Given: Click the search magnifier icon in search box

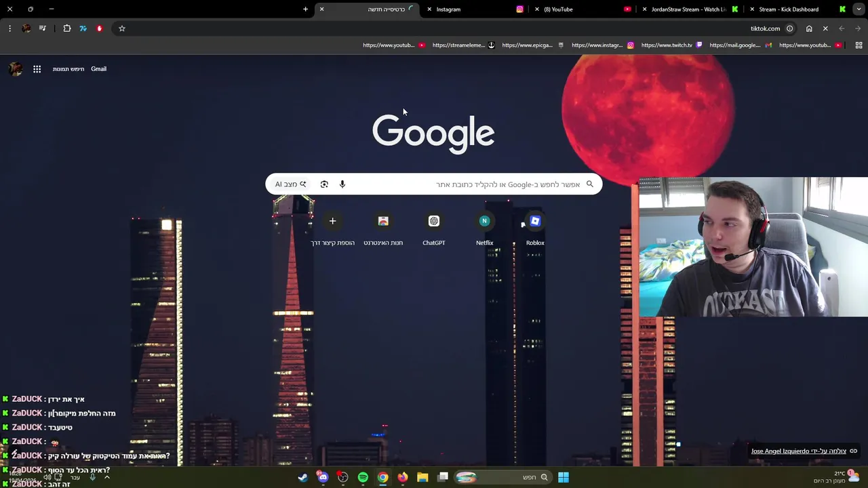Looking at the screenshot, I should [590, 184].
